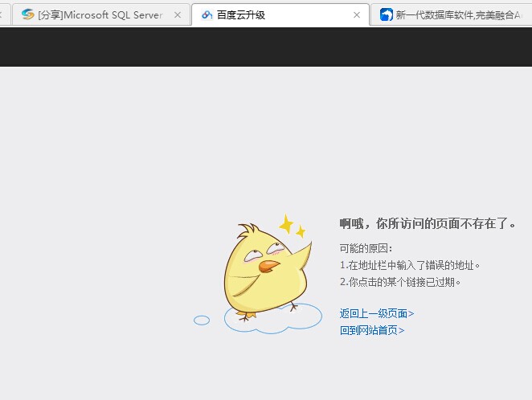Click the 你所访问的页面不存在了 heading
The height and width of the screenshot is (400, 532).
(x=428, y=223)
